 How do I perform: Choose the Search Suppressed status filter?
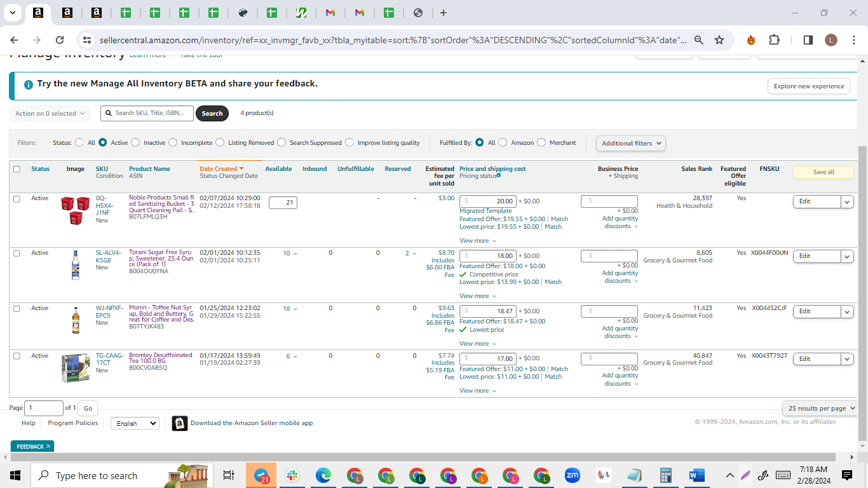(x=281, y=143)
